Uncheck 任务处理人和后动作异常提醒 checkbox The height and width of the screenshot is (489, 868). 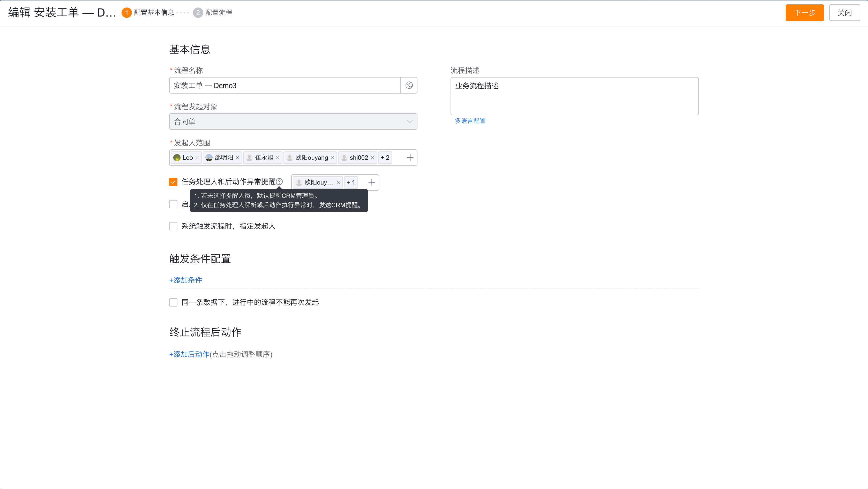(173, 182)
